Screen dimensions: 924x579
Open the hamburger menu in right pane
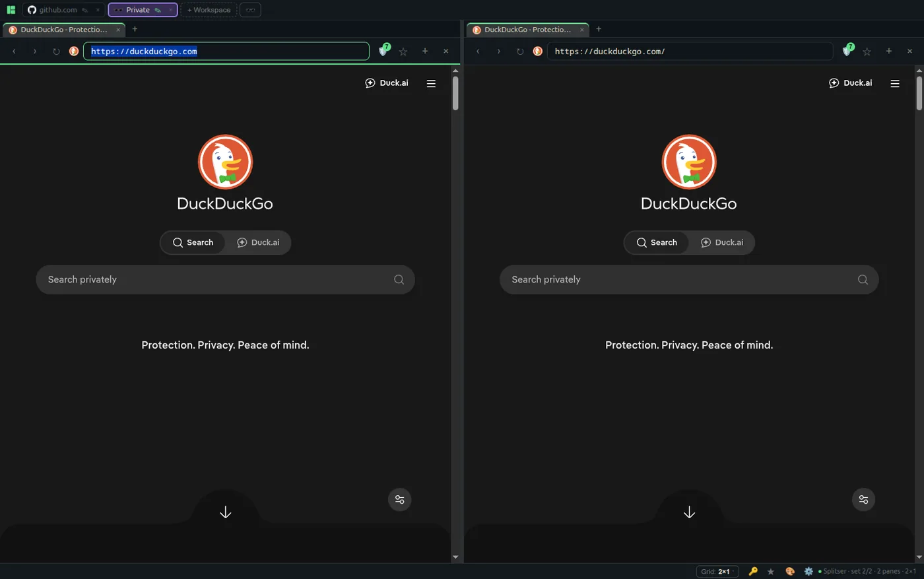click(895, 83)
